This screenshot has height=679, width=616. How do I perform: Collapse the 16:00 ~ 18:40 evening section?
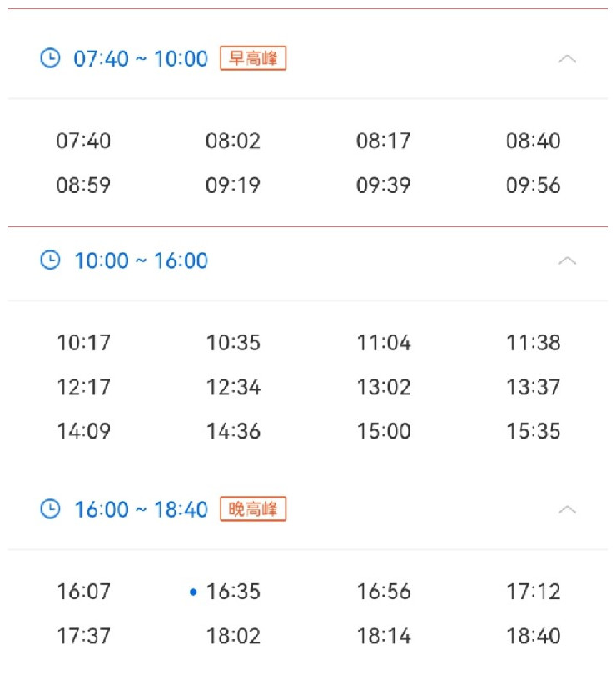pos(567,509)
